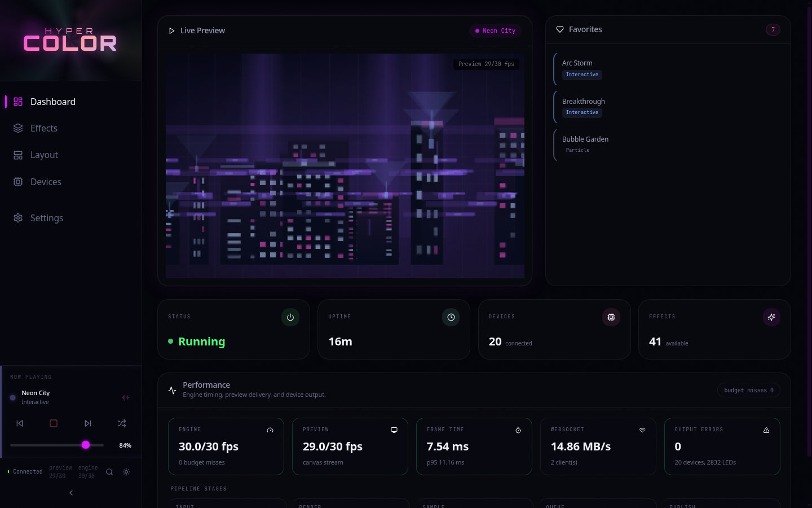Click the preview 29/30 footer readout

point(60,472)
